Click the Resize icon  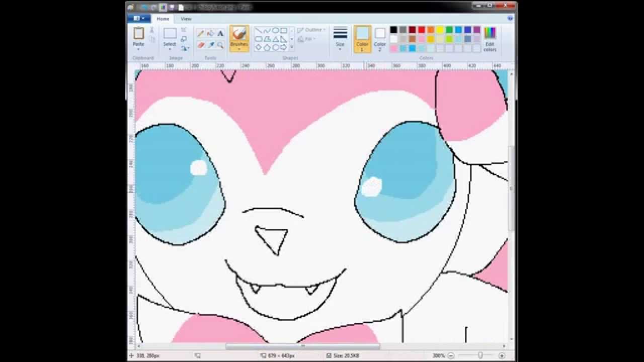pyautogui.click(x=184, y=39)
